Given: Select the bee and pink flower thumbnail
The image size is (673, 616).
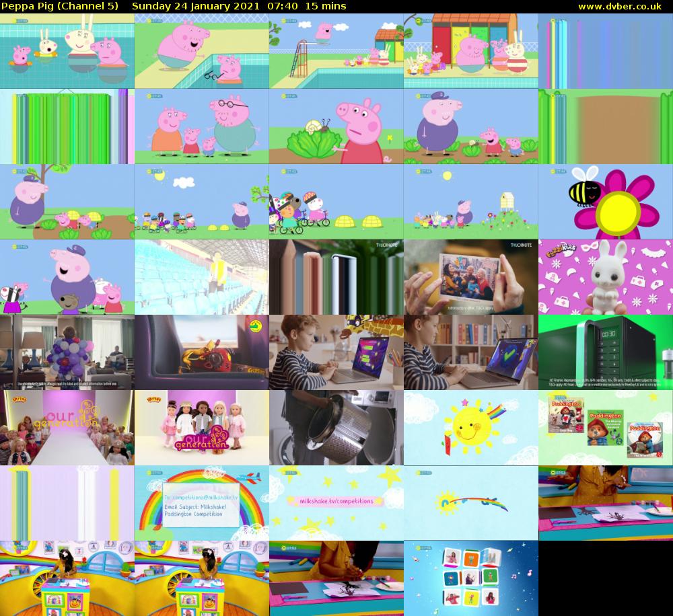Looking at the screenshot, I should [x=606, y=200].
